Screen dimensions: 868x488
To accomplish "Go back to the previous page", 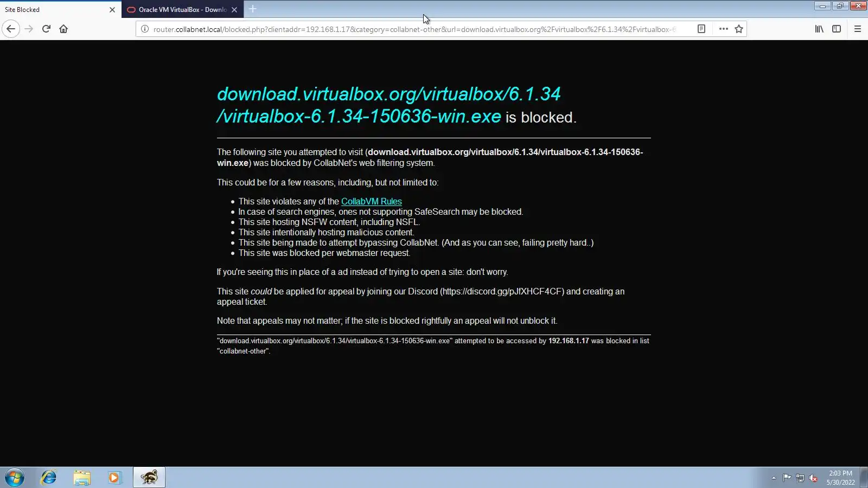I will point(11,29).
